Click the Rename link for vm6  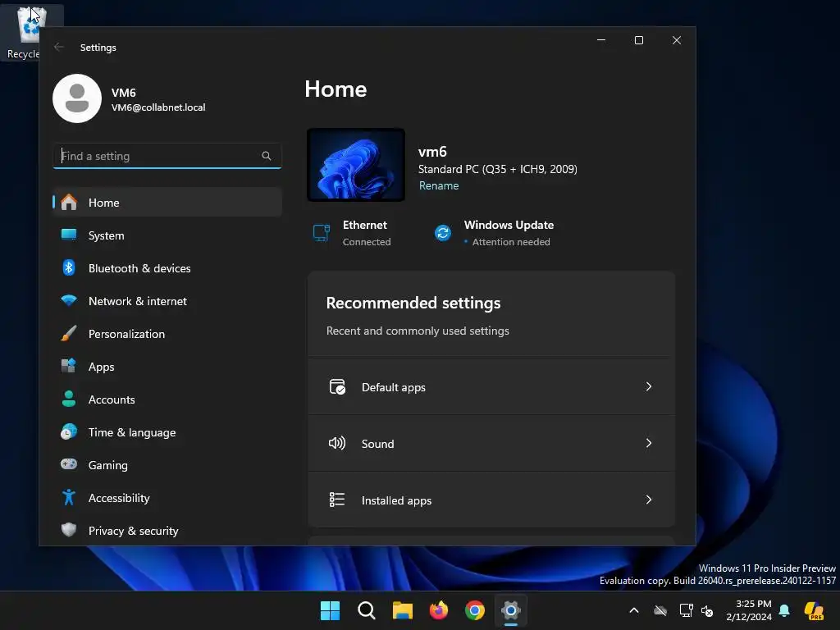[439, 186]
